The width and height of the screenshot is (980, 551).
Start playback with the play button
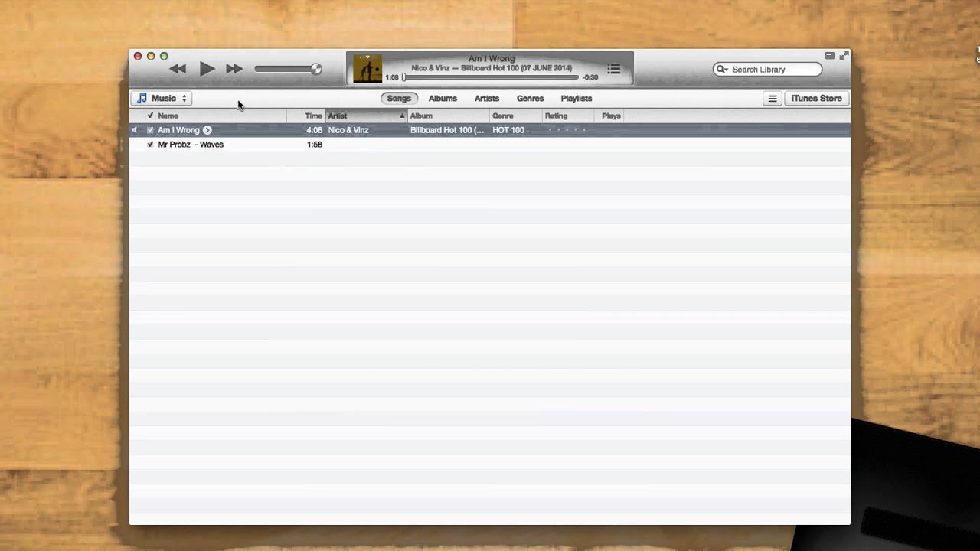pyautogui.click(x=207, y=69)
